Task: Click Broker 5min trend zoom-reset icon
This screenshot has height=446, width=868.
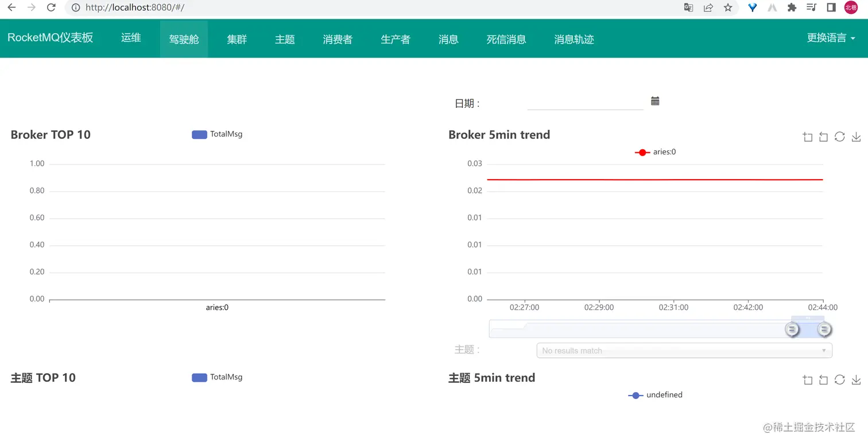Action: point(823,137)
